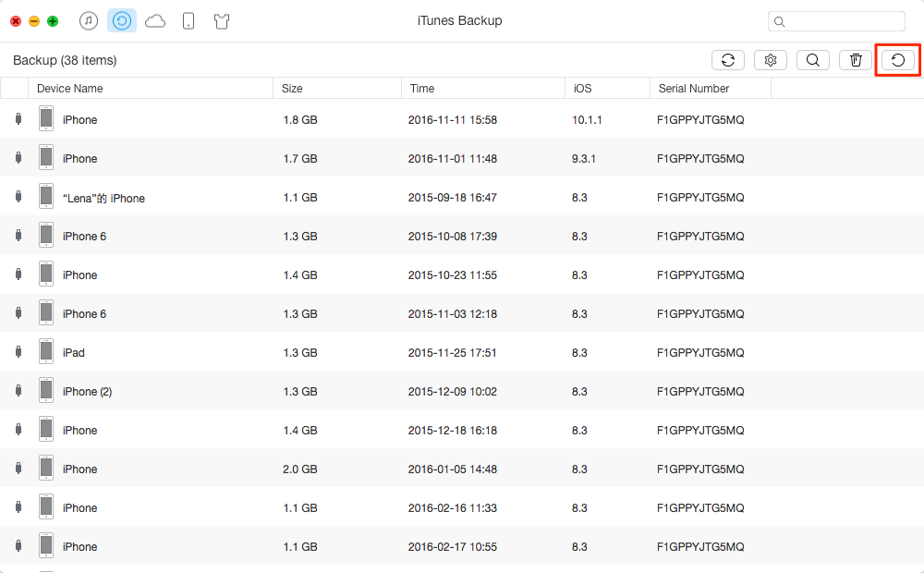This screenshot has height=573, width=924.
Task: Click the 2015-09-18 16:47 time cell
Action: point(453,198)
